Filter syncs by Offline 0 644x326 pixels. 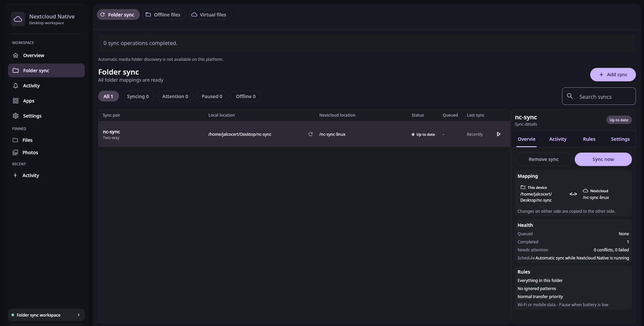246,96
